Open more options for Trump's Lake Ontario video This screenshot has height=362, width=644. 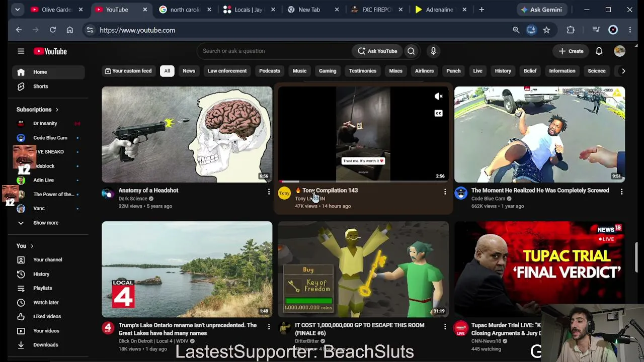[269, 326]
